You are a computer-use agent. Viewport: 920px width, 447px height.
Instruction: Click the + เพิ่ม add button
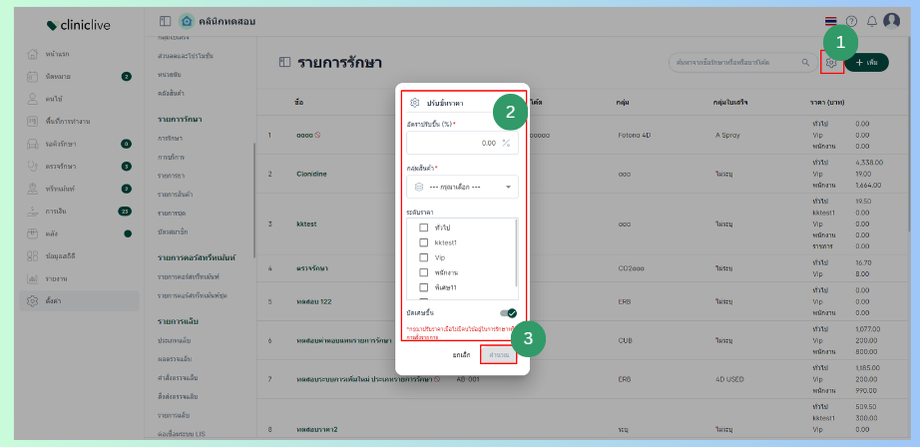867,62
